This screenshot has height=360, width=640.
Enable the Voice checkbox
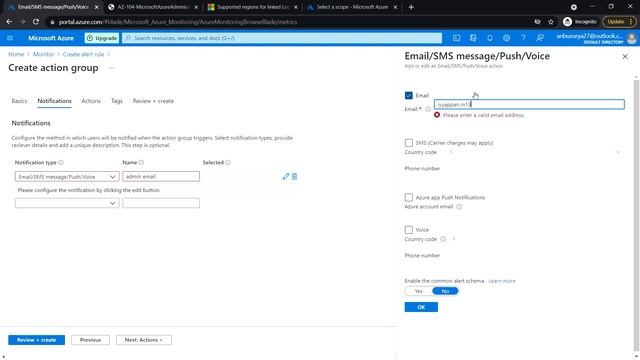(x=409, y=230)
